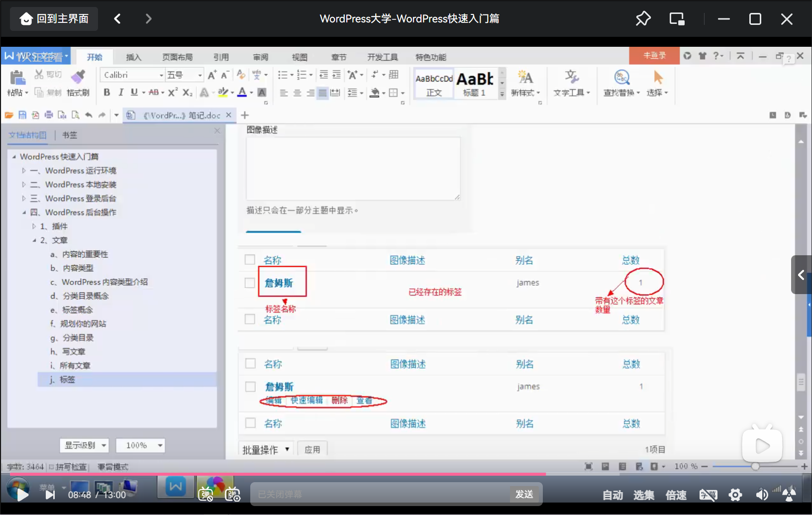Open the font name Calibri dropdown
The width and height of the screenshot is (812, 515).
tap(161, 75)
